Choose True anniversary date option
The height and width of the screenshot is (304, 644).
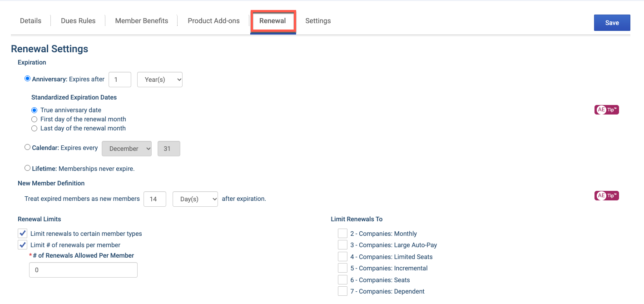pos(34,110)
